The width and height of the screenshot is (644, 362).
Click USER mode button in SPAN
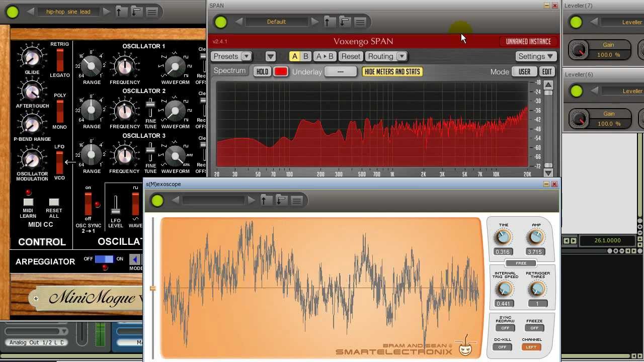(x=524, y=72)
